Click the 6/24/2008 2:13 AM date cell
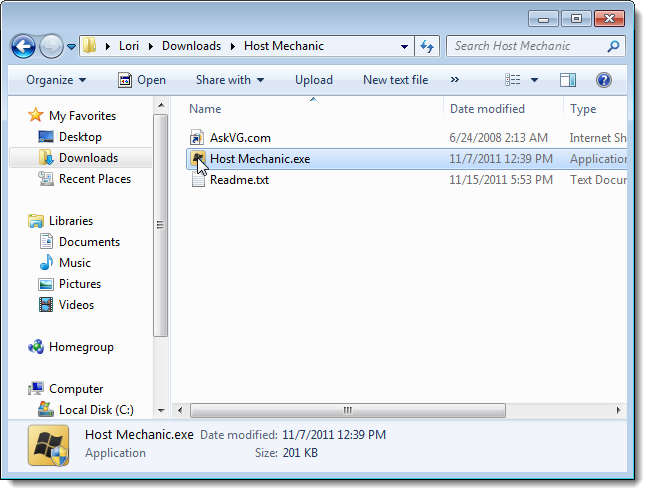 [499, 138]
